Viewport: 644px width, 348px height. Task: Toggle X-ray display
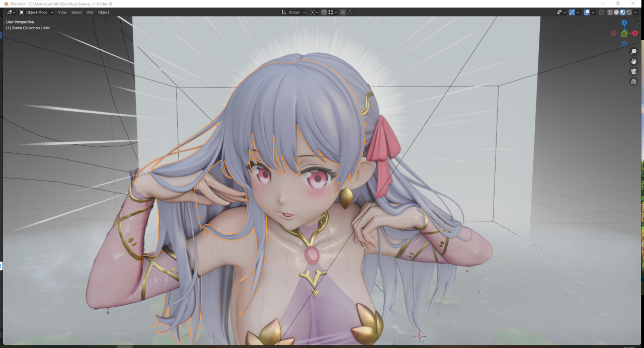(602, 12)
